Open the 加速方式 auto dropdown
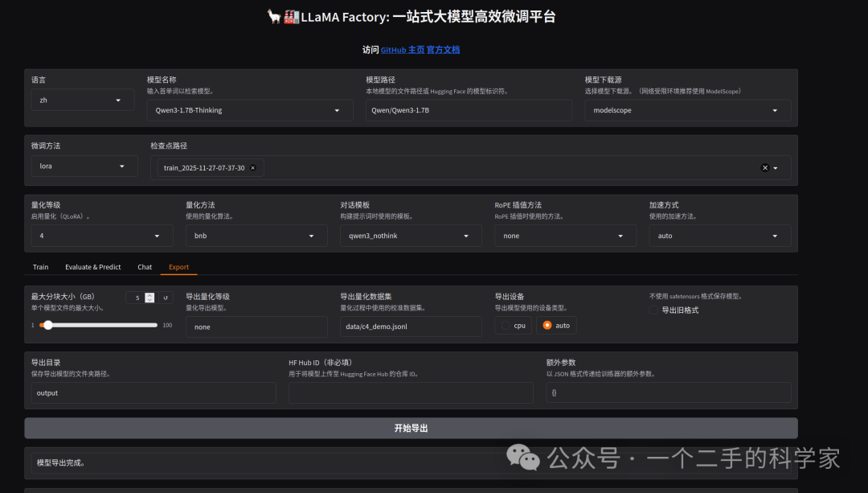The width and height of the screenshot is (868, 493). click(x=719, y=236)
